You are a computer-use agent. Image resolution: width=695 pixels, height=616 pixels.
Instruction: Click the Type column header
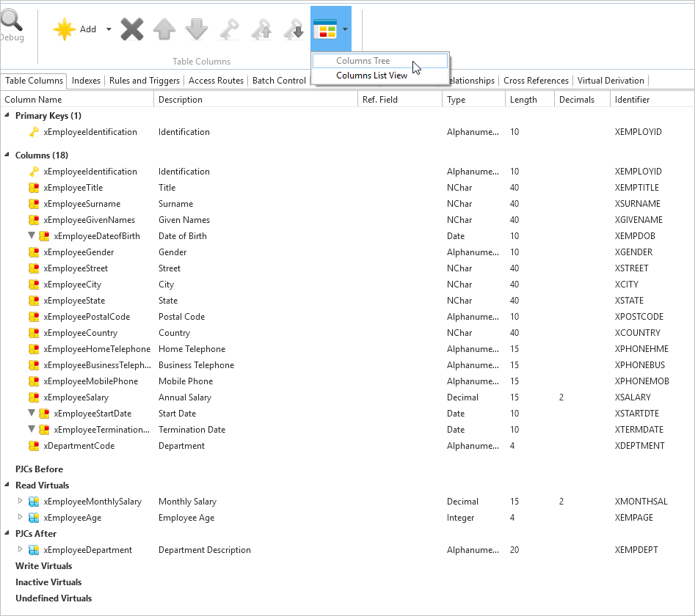coord(474,100)
